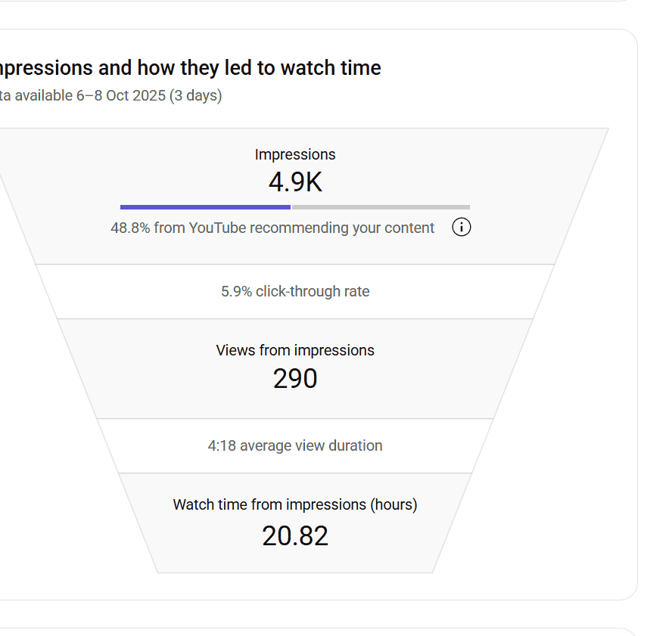
Task: Click the 48.8% percentage figure
Action: pos(130,228)
